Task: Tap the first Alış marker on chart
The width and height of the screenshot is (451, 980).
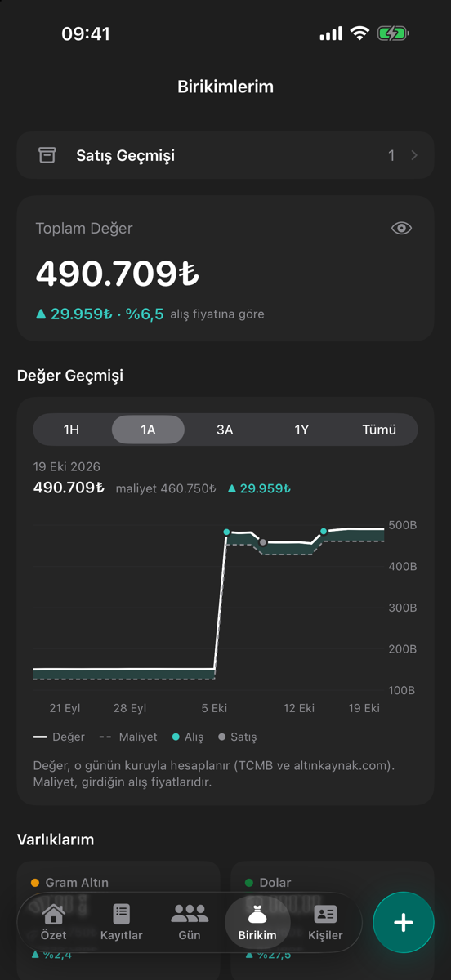Action: (226, 532)
